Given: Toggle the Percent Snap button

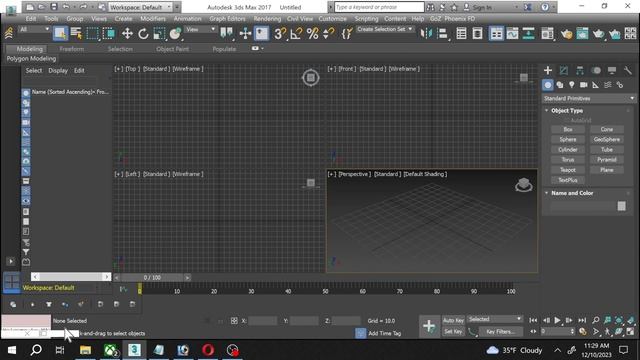Looking at the screenshot, I should point(312,33).
